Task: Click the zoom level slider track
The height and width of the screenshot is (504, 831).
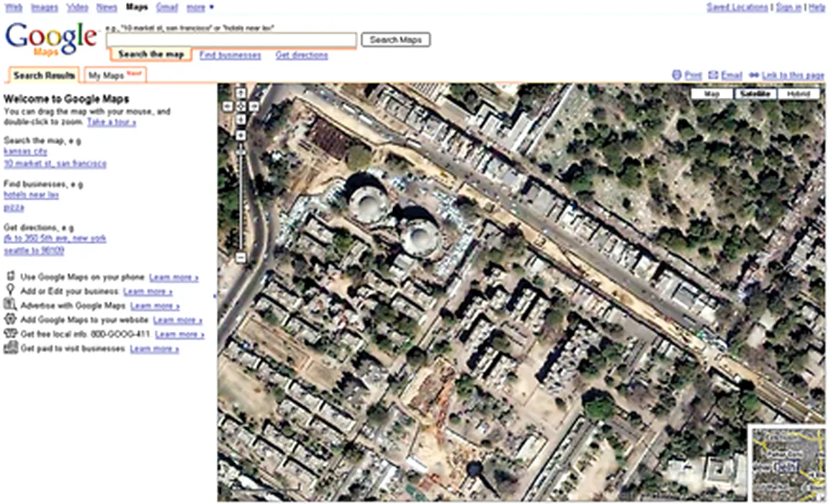Action: click(x=241, y=194)
